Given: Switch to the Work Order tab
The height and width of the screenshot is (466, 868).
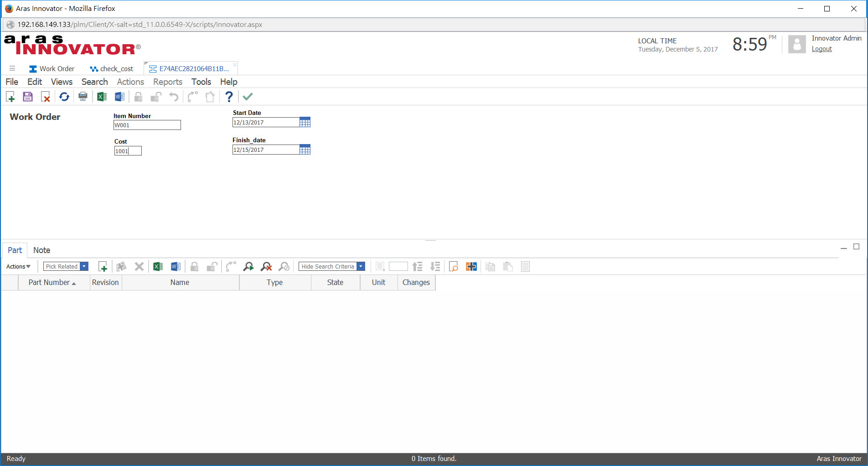Looking at the screenshot, I should (52, 69).
